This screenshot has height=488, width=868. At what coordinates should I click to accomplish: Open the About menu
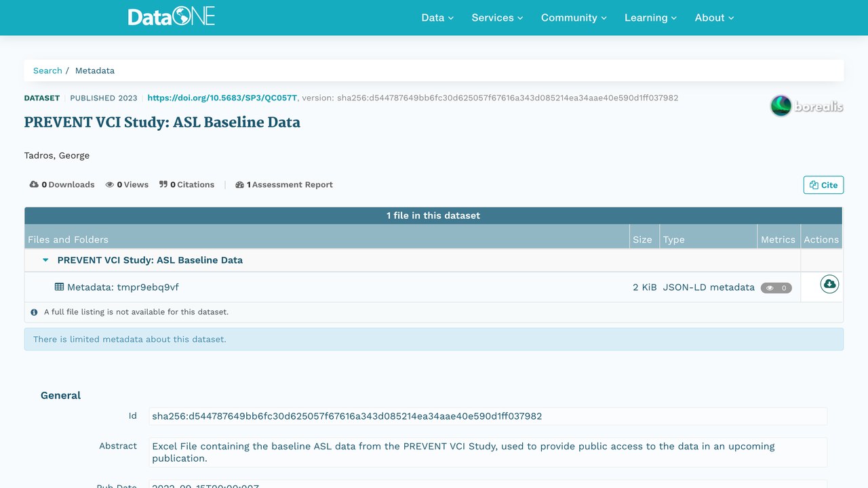tap(714, 18)
